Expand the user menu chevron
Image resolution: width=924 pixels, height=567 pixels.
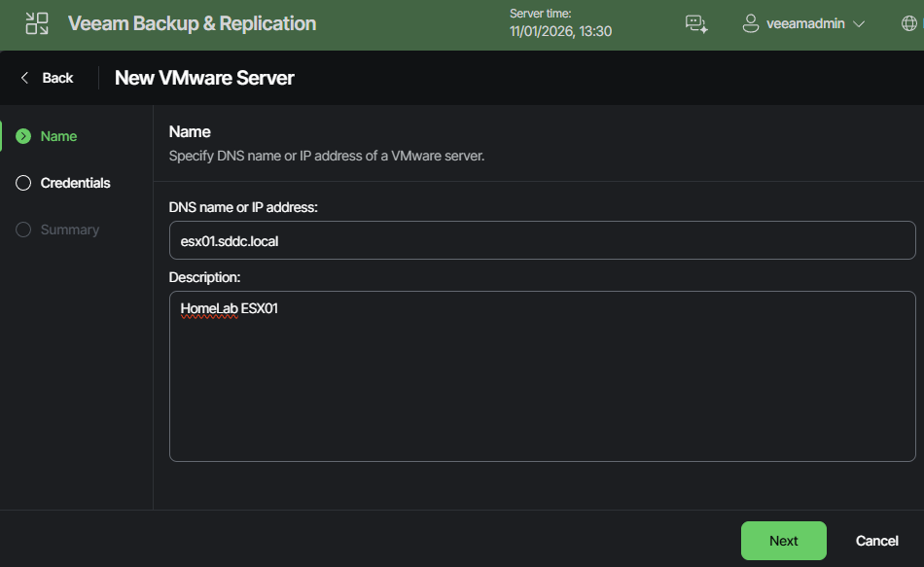860,24
